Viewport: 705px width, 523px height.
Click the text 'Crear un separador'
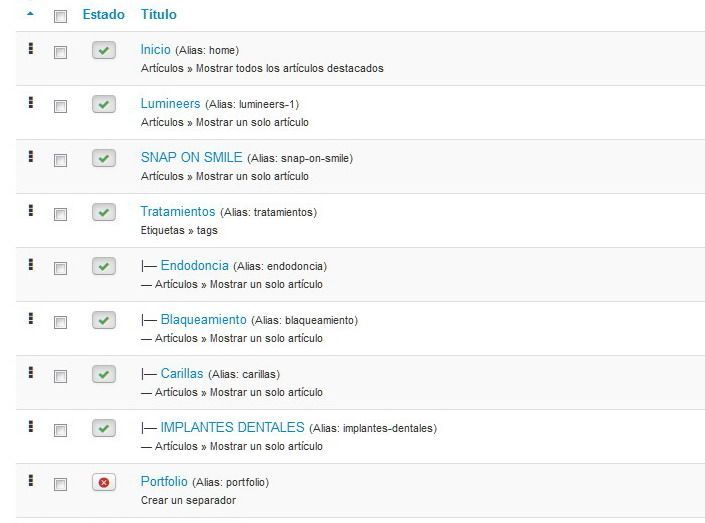(188, 500)
